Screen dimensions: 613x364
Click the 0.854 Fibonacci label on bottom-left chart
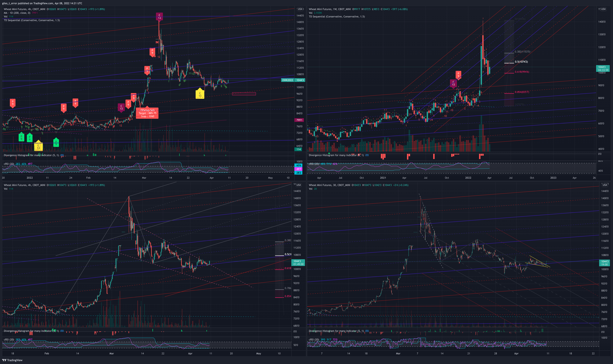(x=288, y=296)
